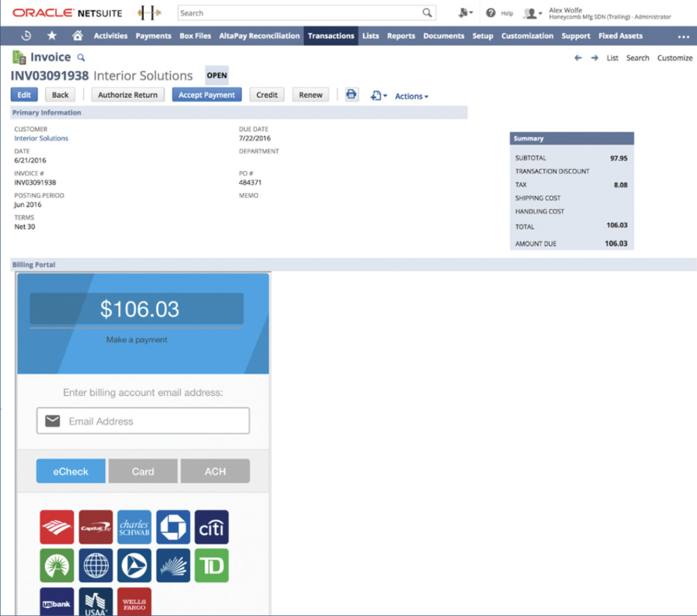The image size is (697, 616).
Task: Click the Back button
Action: pyautogui.click(x=60, y=94)
